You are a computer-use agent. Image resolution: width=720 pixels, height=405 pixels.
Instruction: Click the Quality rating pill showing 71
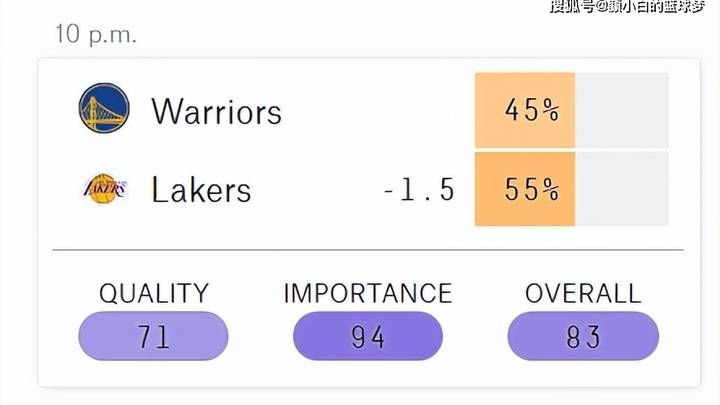point(153,336)
